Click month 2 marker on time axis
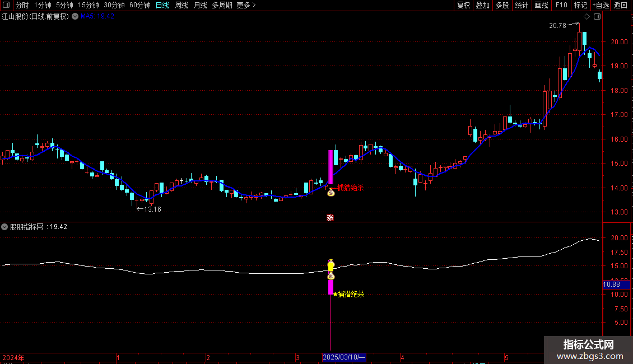Screen dimensions: 633x364 [x=208, y=357]
